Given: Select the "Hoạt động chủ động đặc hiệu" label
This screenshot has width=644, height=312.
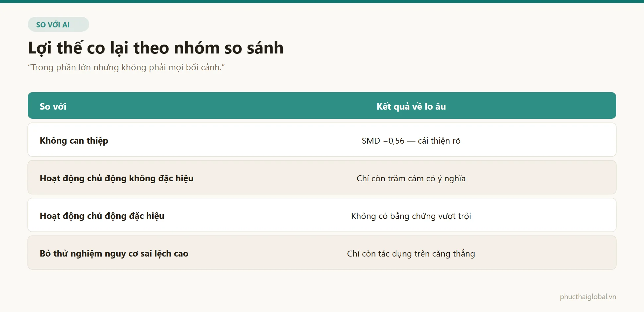Looking at the screenshot, I should [102, 216].
